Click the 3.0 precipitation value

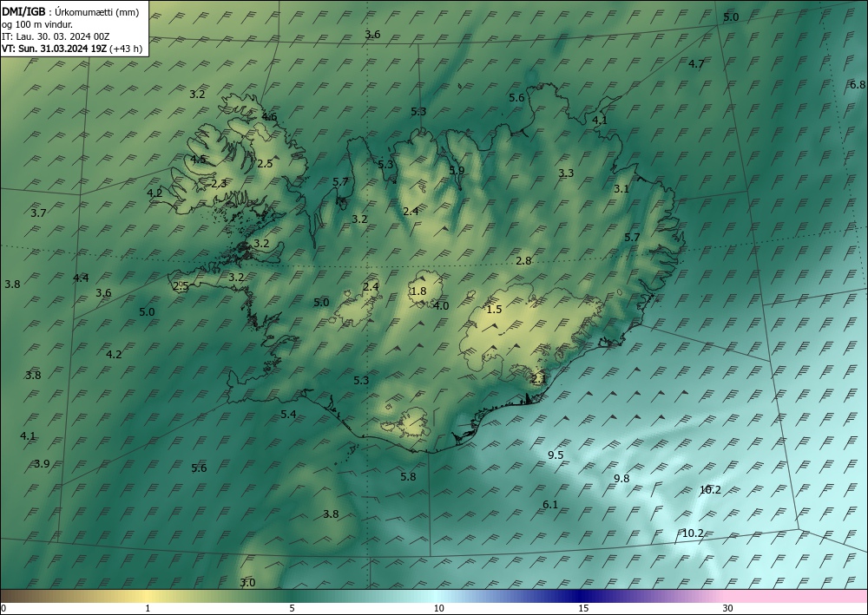click(247, 582)
